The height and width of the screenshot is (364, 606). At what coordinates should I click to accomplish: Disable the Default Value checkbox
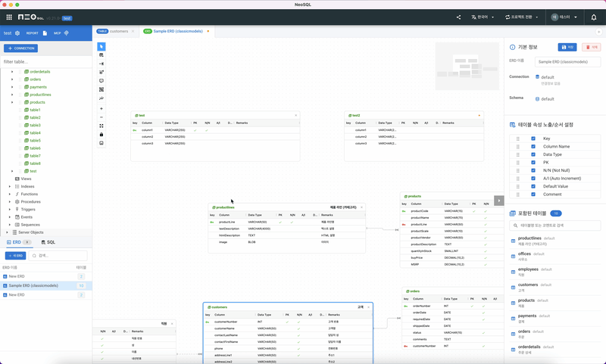pos(533,186)
